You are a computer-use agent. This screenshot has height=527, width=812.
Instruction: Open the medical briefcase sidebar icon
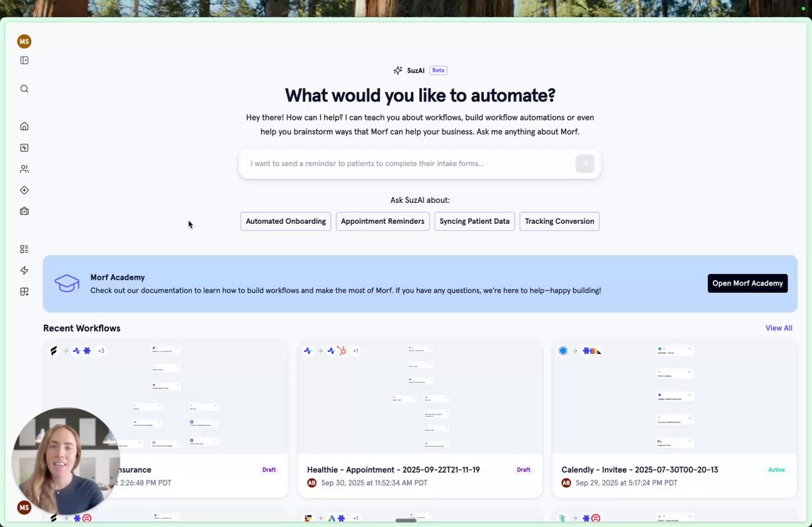(24, 211)
